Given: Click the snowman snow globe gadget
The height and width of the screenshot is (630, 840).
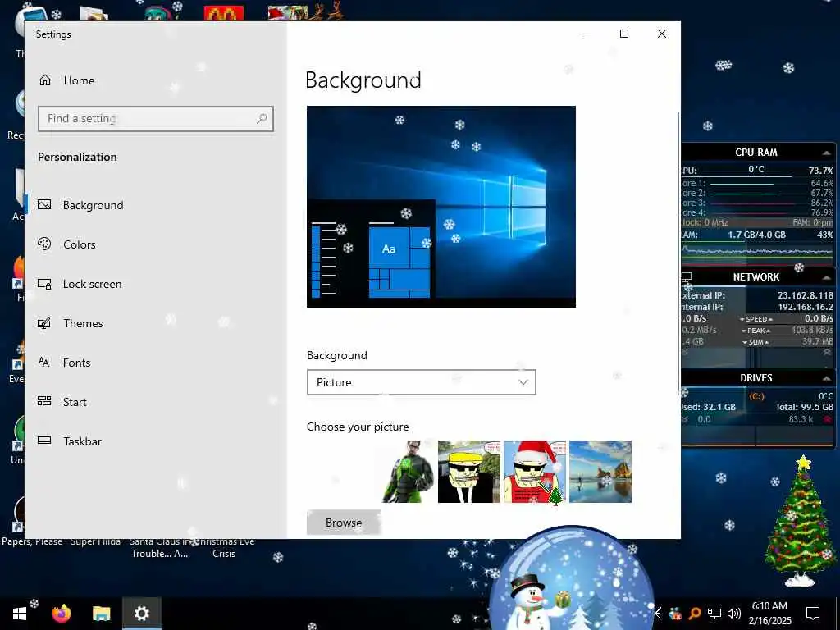Looking at the screenshot, I should click(571, 578).
